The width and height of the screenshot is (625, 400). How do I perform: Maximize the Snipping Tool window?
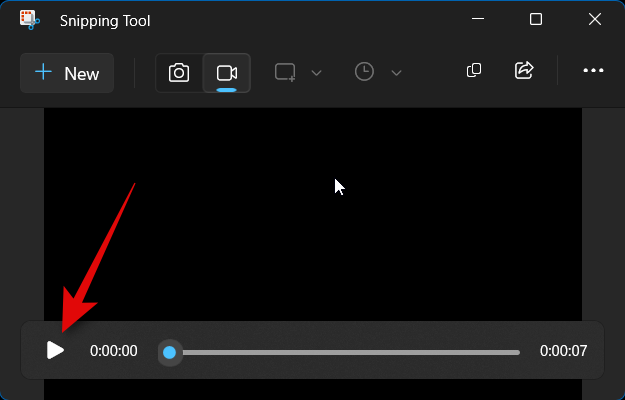click(x=536, y=20)
